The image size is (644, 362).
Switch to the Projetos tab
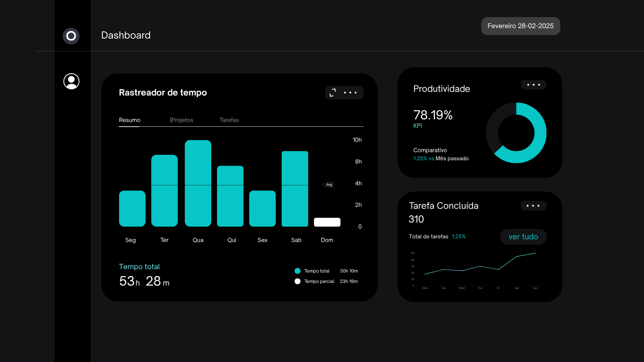181,120
